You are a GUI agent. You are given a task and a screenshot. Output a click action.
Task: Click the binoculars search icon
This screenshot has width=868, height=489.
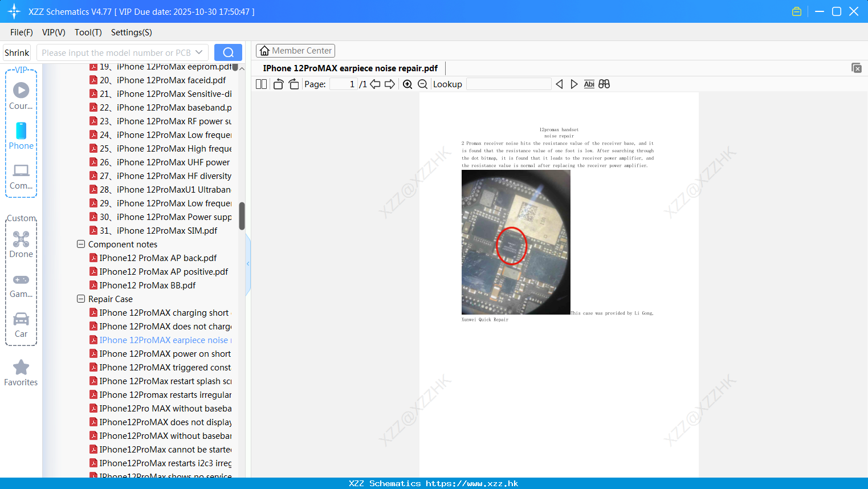pos(604,84)
